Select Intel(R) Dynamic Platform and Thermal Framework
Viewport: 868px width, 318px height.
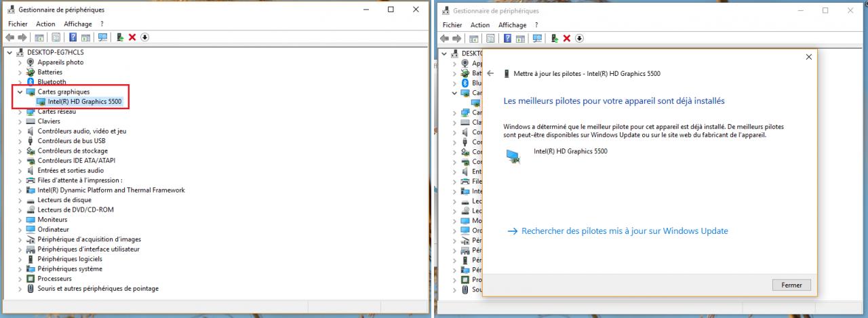click(x=111, y=190)
